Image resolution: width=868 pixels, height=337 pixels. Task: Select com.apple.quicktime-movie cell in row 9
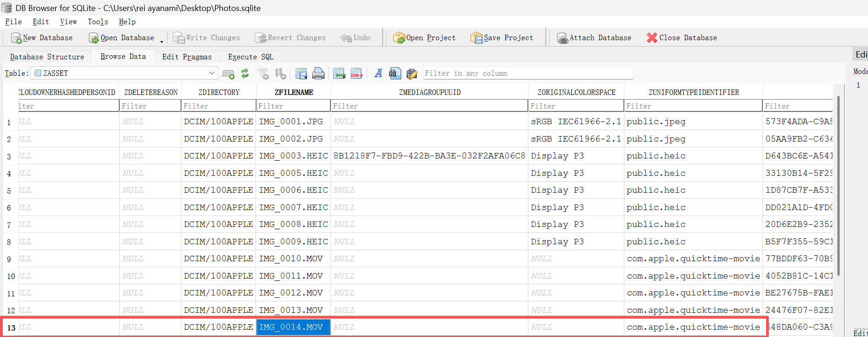pos(693,259)
